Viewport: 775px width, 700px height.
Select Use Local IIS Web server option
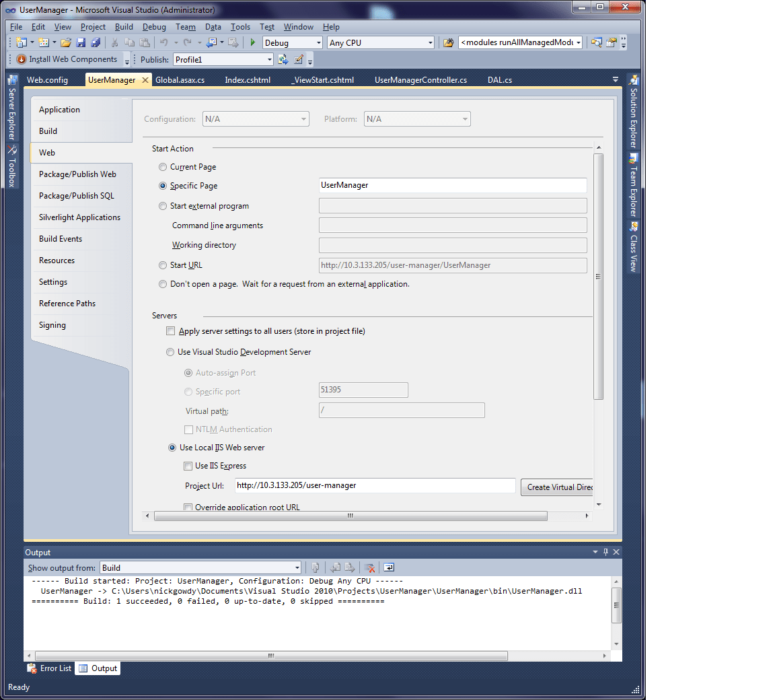coord(172,448)
